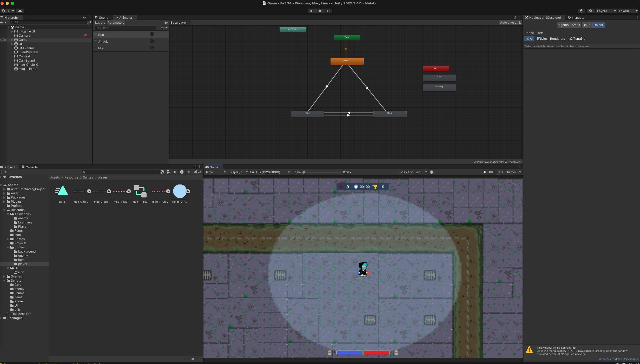Click the Project search field
This screenshot has width=640, height=364.
point(121,172)
